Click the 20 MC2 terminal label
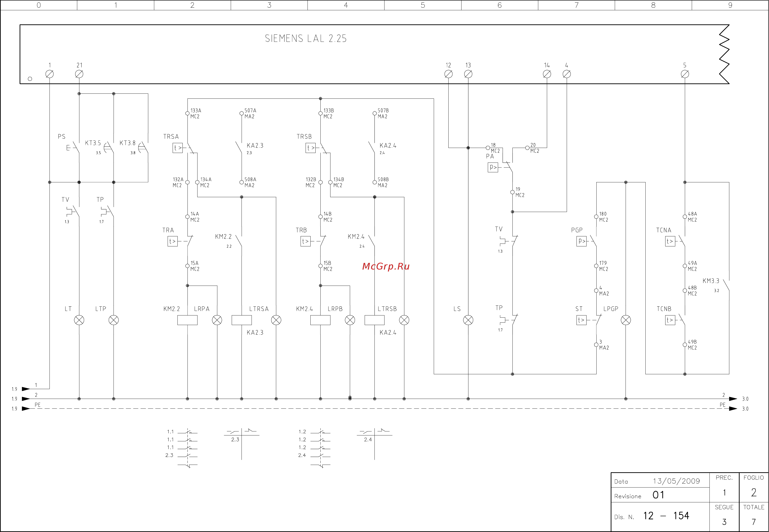Viewport: 769px width, 532px height. [x=535, y=148]
